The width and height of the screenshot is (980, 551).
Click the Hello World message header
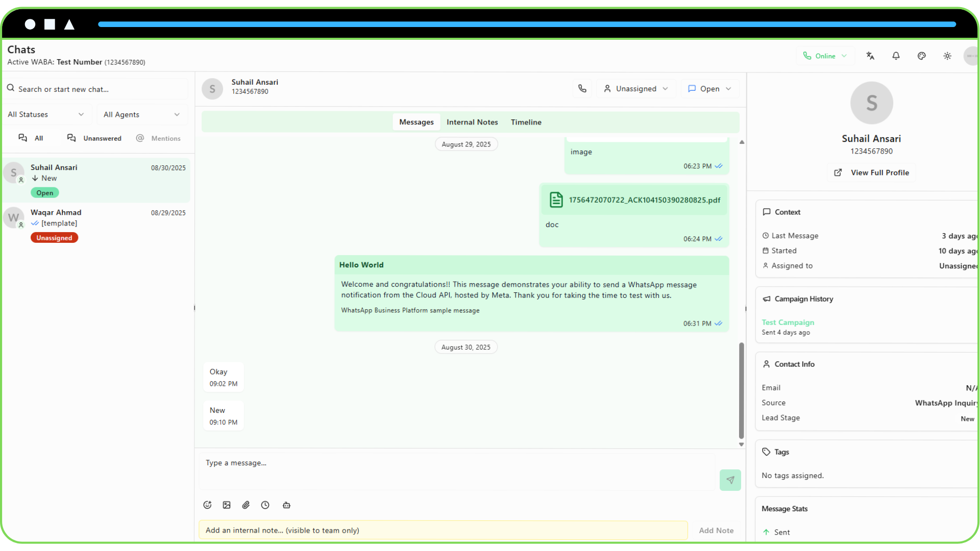[x=532, y=265]
